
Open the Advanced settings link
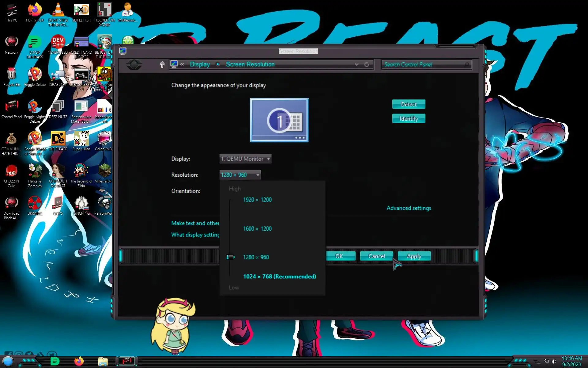[409, 208]
